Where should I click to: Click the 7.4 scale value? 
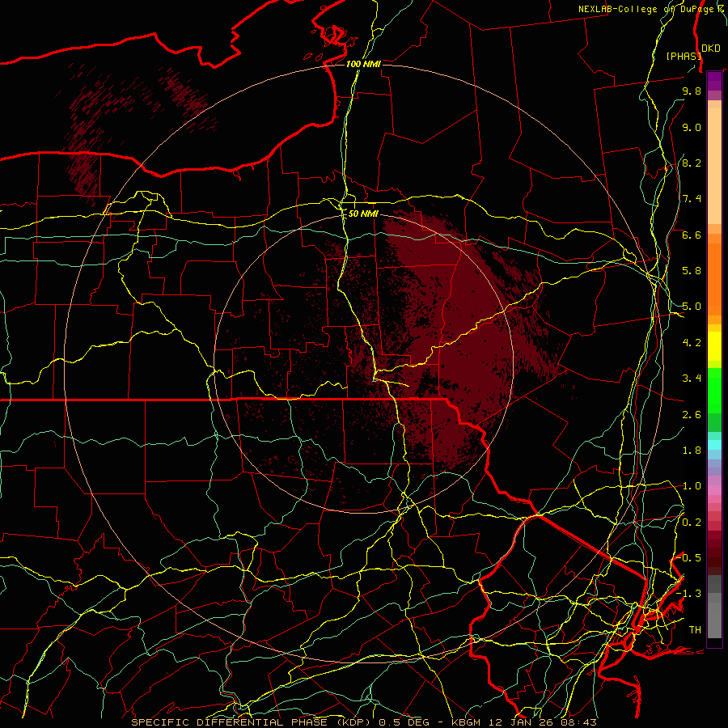tap(692, 199)
